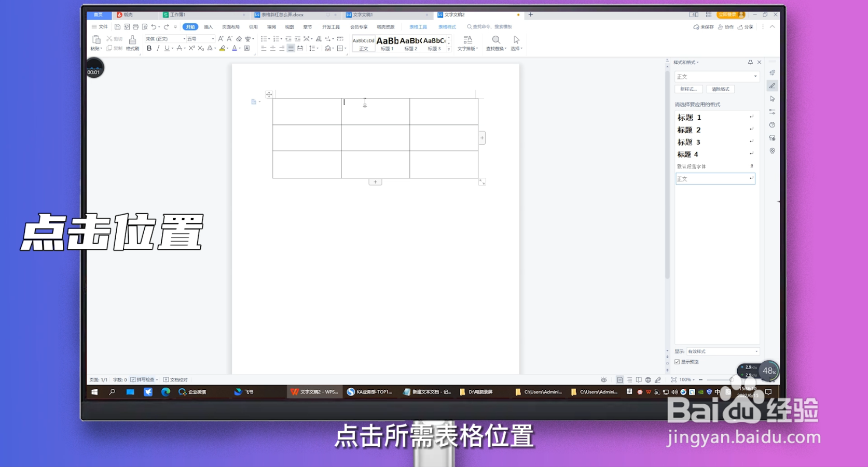Click the Print Preview icon
Image resolution: width=868 pixels, height=467 pixels.
click(145, 27)
